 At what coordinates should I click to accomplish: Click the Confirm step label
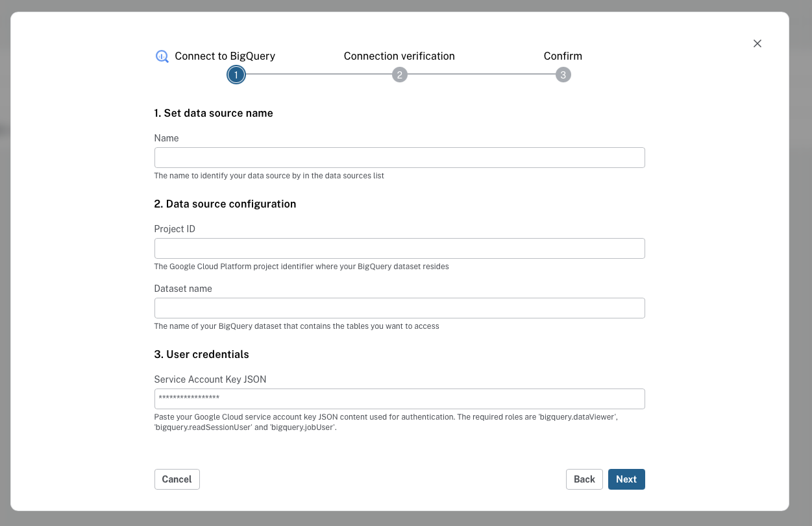pos(563,56)
